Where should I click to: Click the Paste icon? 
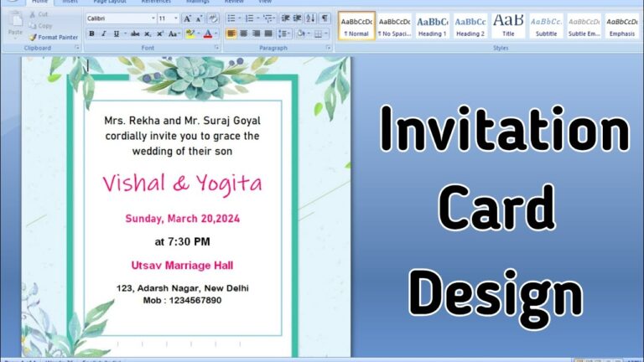pyautogui.click(x=15, y=25)
